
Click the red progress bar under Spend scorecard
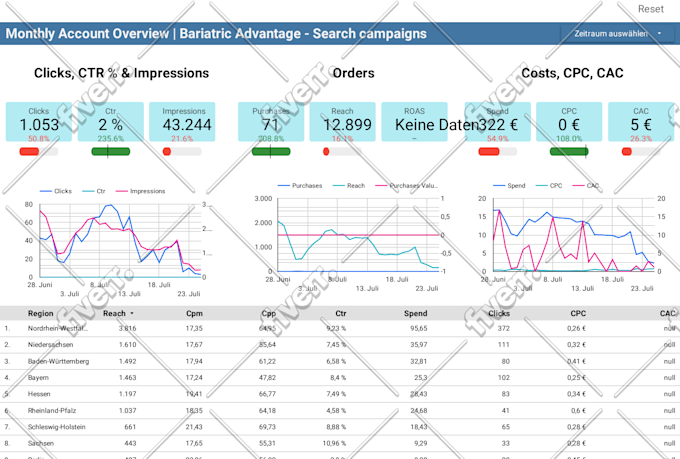pos(497,151)
